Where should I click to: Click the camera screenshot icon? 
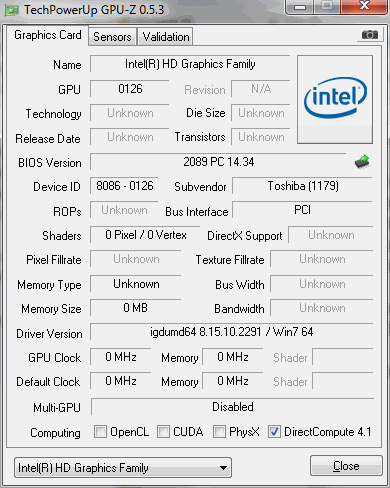(370, 35)
